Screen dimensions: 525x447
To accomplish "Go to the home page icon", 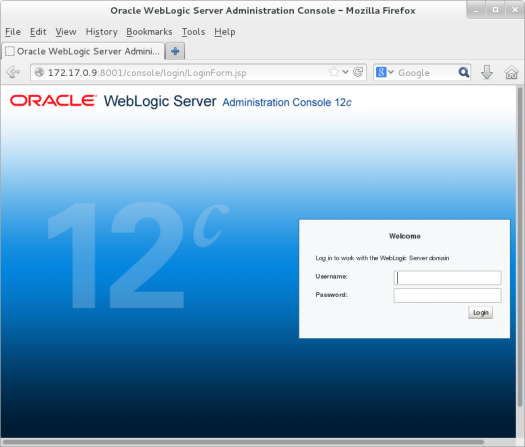I will pos(511,72).
